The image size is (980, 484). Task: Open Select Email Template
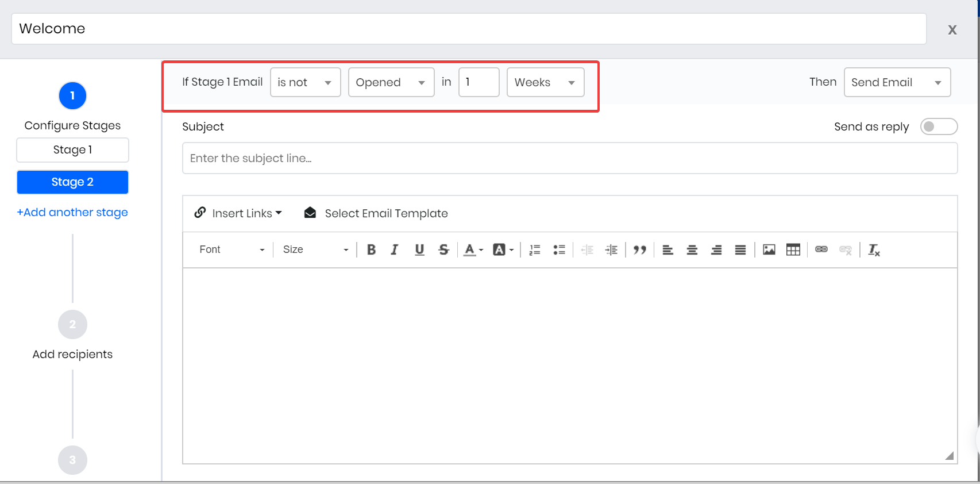376,213
